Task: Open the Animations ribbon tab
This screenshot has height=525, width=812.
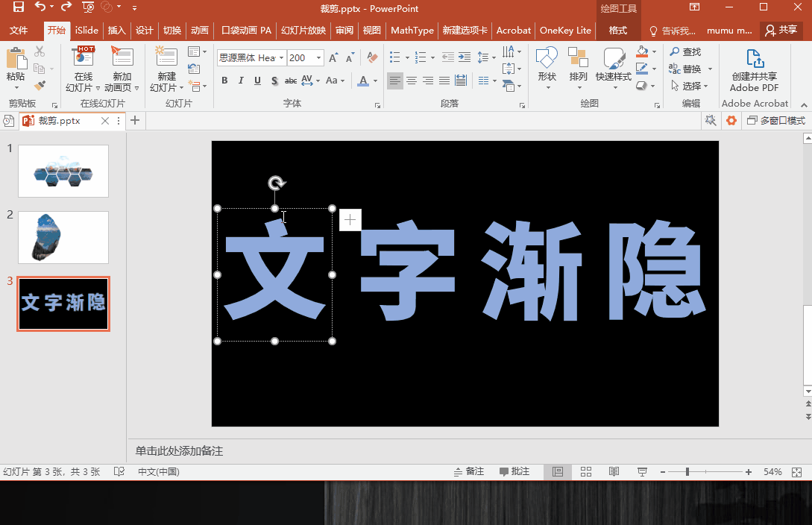Action: (199, 31)
